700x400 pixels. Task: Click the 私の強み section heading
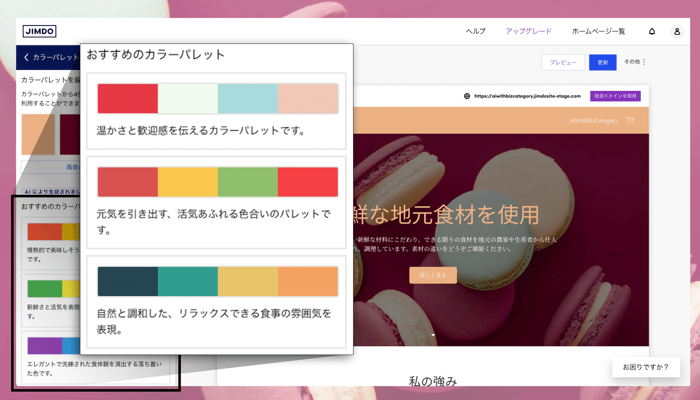(x=433, y=381)
